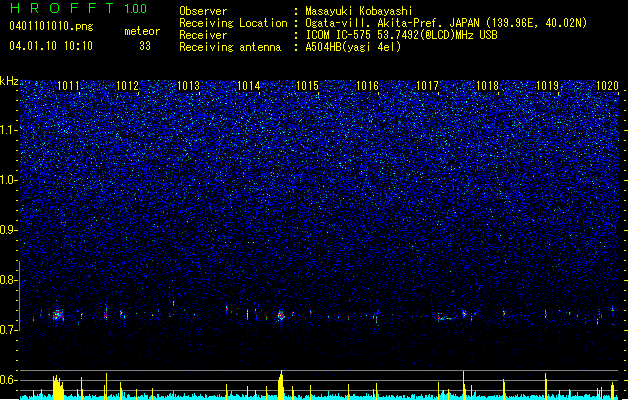Viewport: 629px width, 400px height.
Task: Click the Receiving antenna label
Action: coord(230,47)
